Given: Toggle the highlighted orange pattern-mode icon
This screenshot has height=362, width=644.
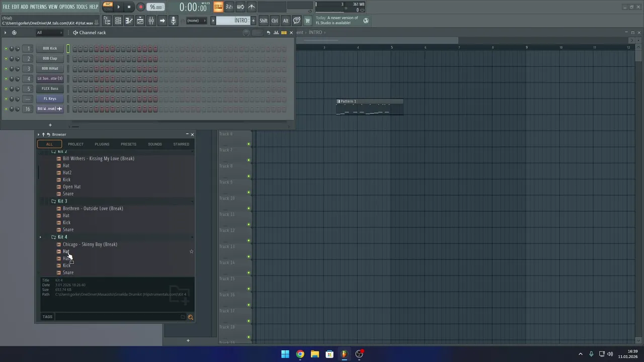Looking at the screenshot, I should tap(218, 7).
